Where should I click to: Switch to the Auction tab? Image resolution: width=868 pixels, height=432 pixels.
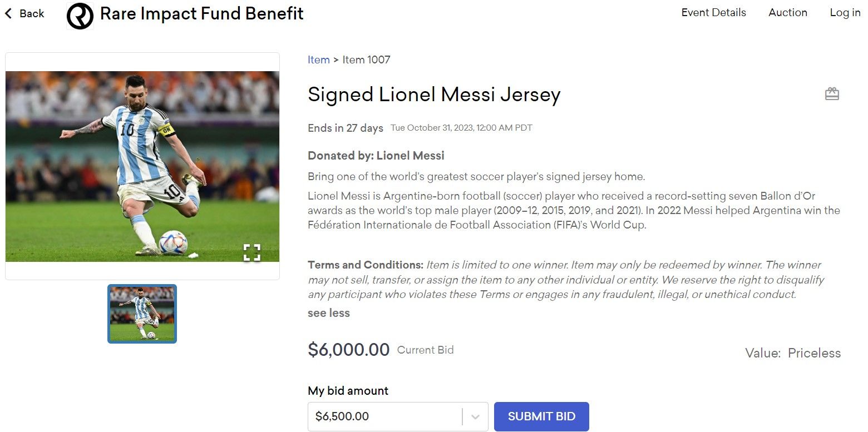(x=788, y=12)
